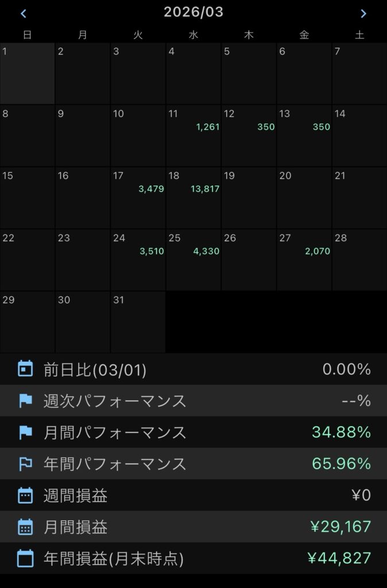Screen dimensions: 387x588
Task: Select March 18 with 13,817 profit
Action: (193, 198)
